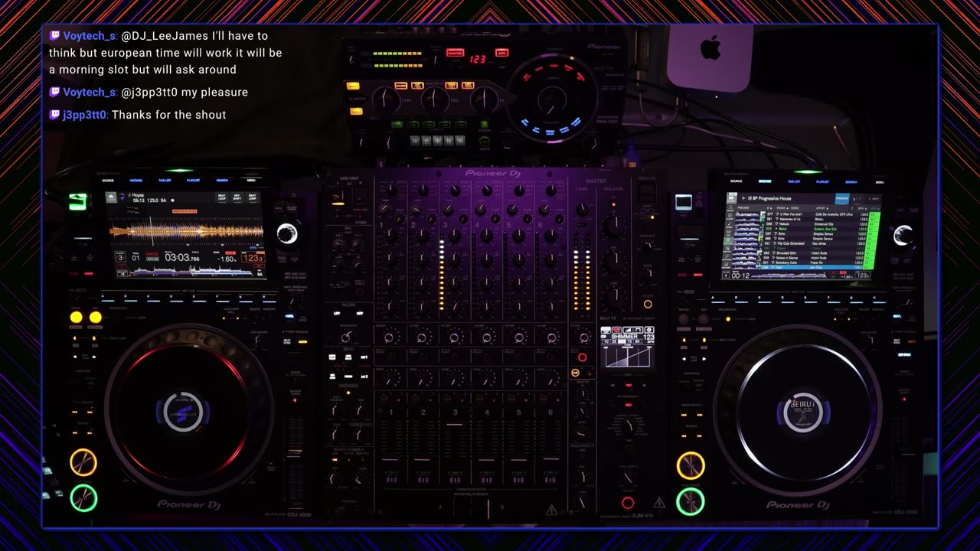
Task: Toggle the red beat FX ON/OFF button
Action: click(628, 503)
